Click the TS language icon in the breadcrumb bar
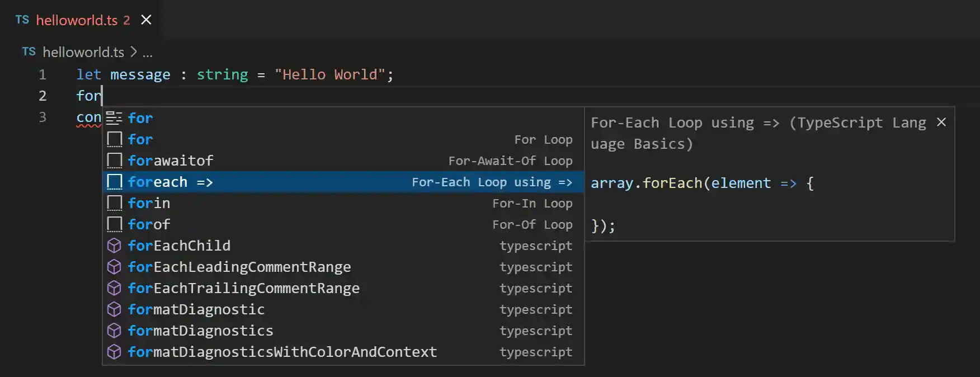980x377 pixels. pyautogui.click(x=29, y=51)
